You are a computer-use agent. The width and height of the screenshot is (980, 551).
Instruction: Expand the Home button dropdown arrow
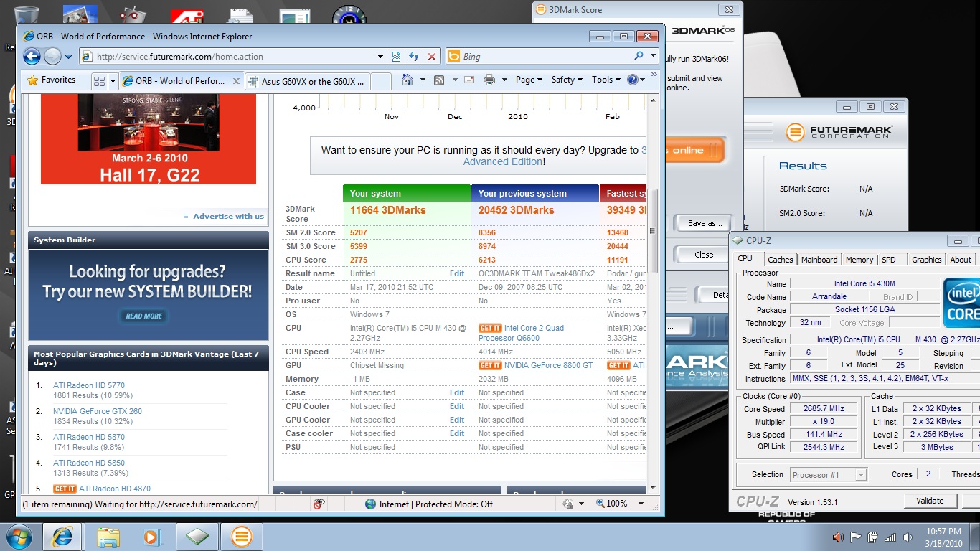[x=423, y=80]
